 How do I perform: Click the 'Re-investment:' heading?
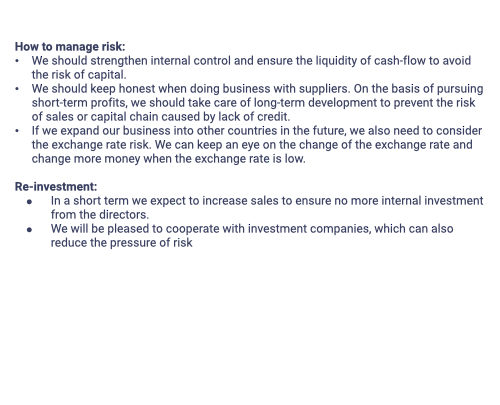(56, 187)
